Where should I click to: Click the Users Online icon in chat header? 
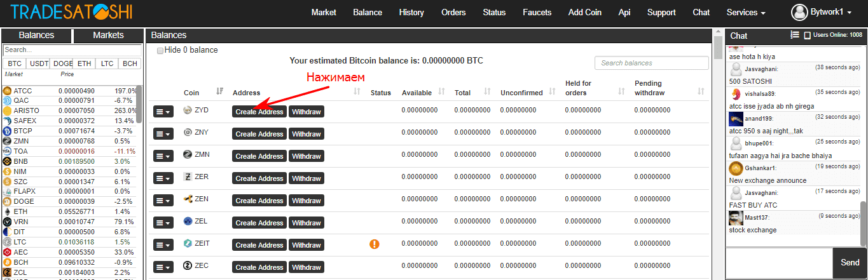[x=808, y=36]
